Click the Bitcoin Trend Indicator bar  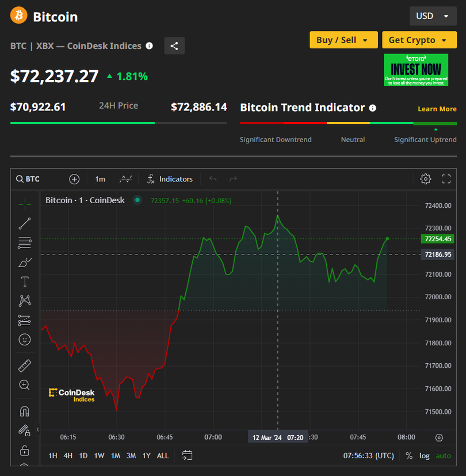click(348, 123)
